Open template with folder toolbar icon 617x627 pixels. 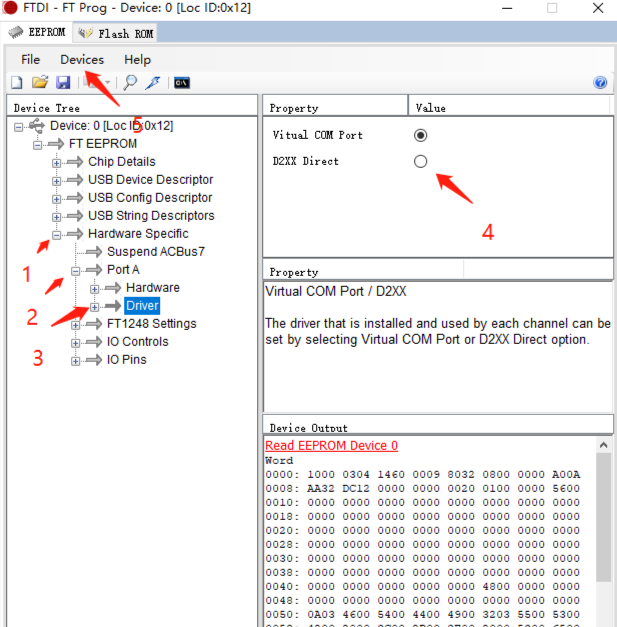click(40, 82)
